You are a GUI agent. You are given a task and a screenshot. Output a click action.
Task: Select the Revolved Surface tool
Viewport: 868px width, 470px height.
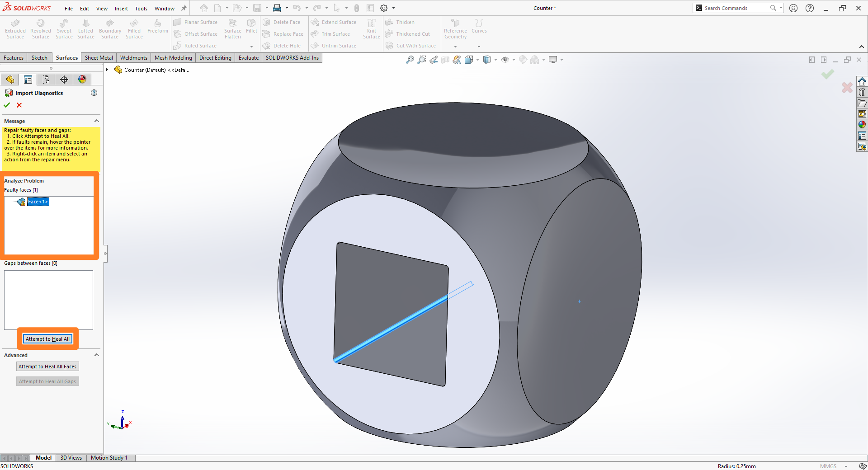[40, 28]
